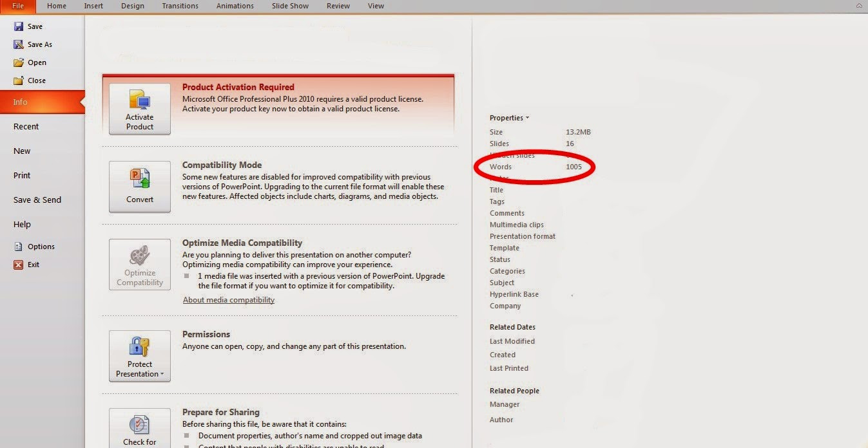Viewport: 868px width, 448px height.
Task: Click the Status property field
Action: pos(500,259)
